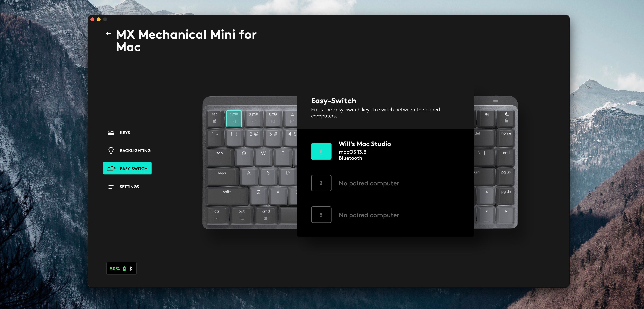644x309 pixels.
Task: Select the Easy-Switch sidebar item
Action: [127, 168]
